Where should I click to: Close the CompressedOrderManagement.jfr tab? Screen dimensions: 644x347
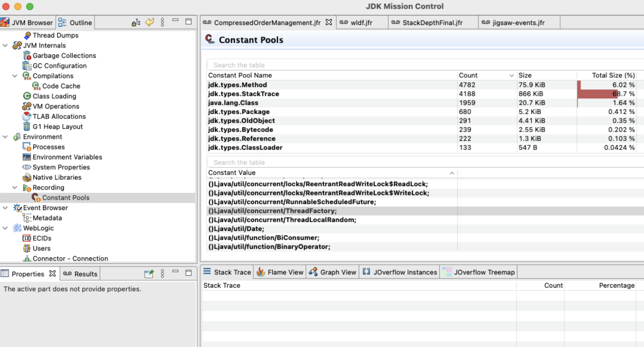tap(329, 22)
